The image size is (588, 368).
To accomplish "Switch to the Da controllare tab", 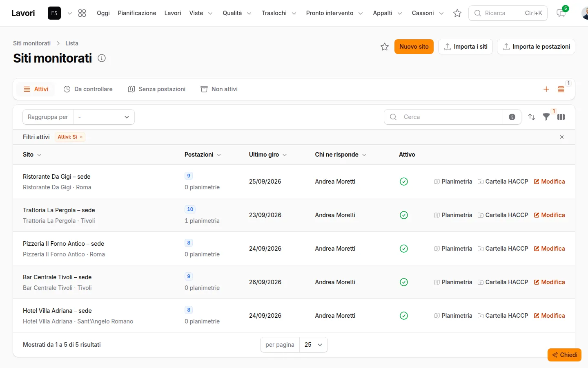I will tap(88, 89).
